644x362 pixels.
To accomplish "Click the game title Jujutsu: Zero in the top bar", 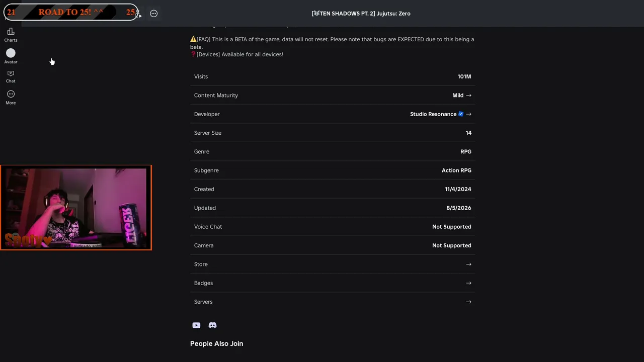I will pyautogui.click(x=361, y=14).
